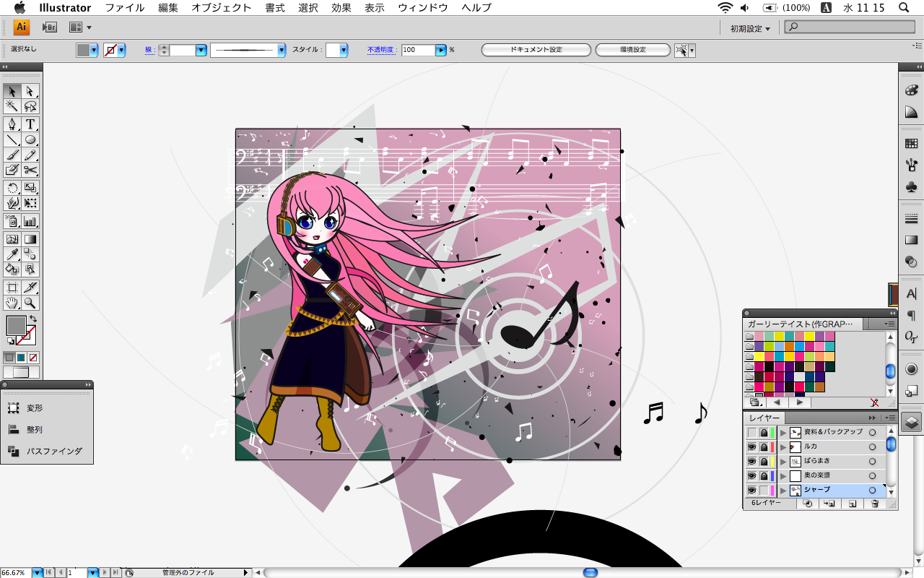This screenshot has height=578, width=924.
Task: Select the black arrow Selection tool
Action: pyautogui.click(x=12, y=91)
